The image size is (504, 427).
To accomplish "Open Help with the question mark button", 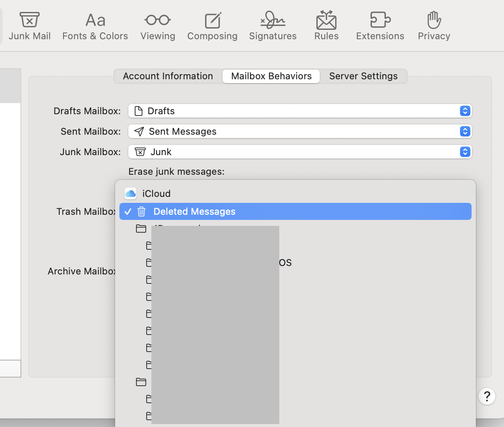I will click(487, 396).
